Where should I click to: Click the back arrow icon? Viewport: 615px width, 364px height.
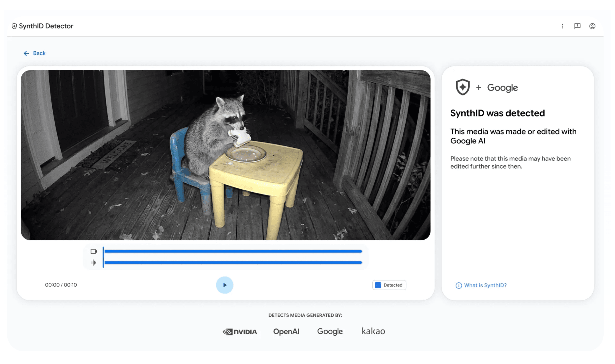[26, 53]
